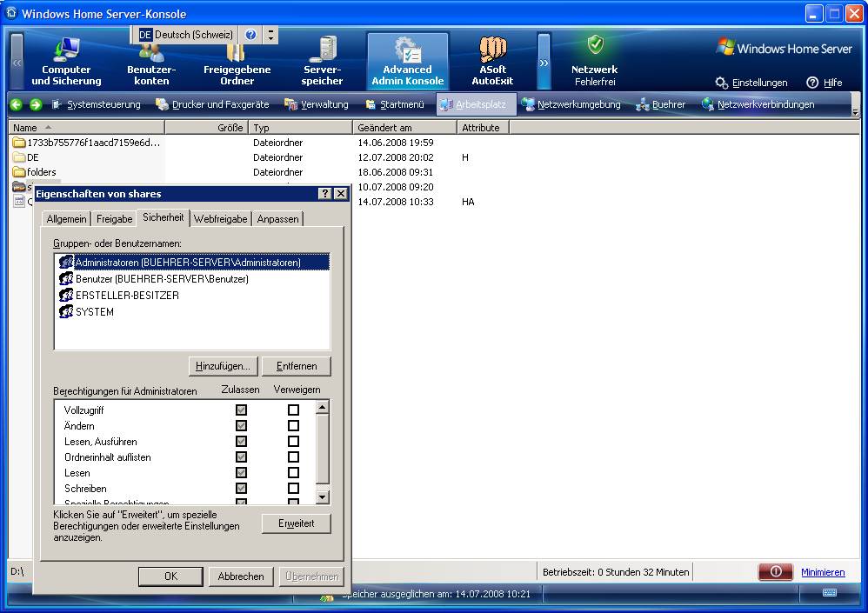Sort by Geändert am column header
This screenshot has width=868, height=613.
(x=404, y=127)
